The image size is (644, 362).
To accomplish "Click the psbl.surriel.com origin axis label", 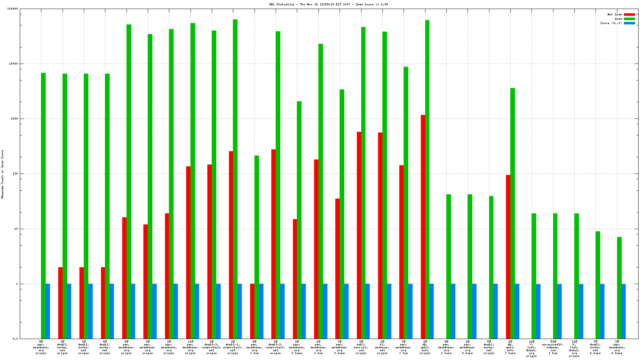I will 361,347.
